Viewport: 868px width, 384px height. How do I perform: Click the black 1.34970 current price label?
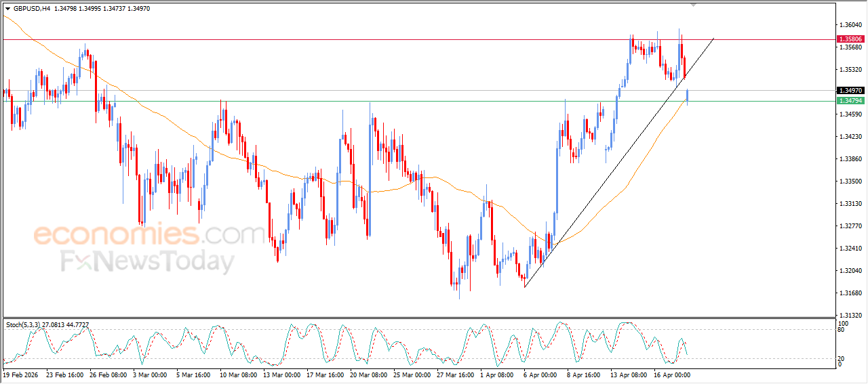[850, 90]
